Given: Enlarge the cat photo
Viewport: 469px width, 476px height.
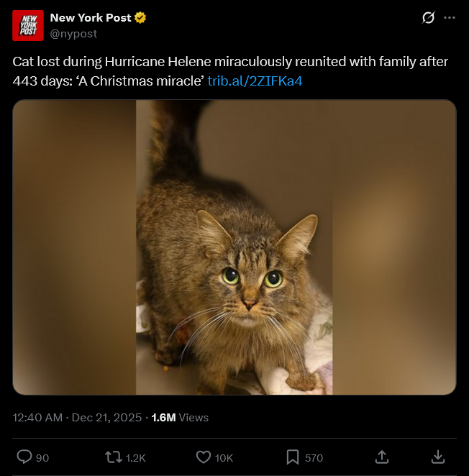Looking at the screenshot, I should [x=234, y=247].
